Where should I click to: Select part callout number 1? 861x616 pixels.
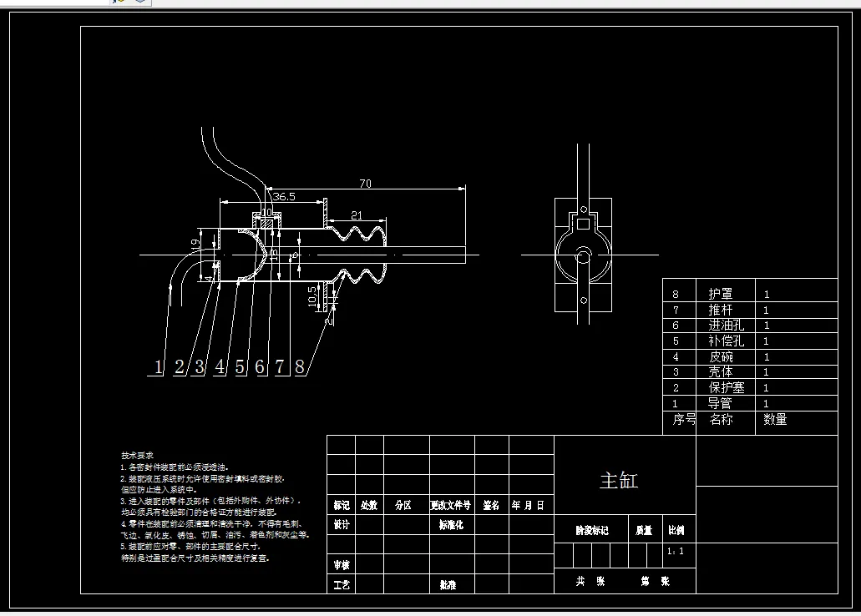158,366
